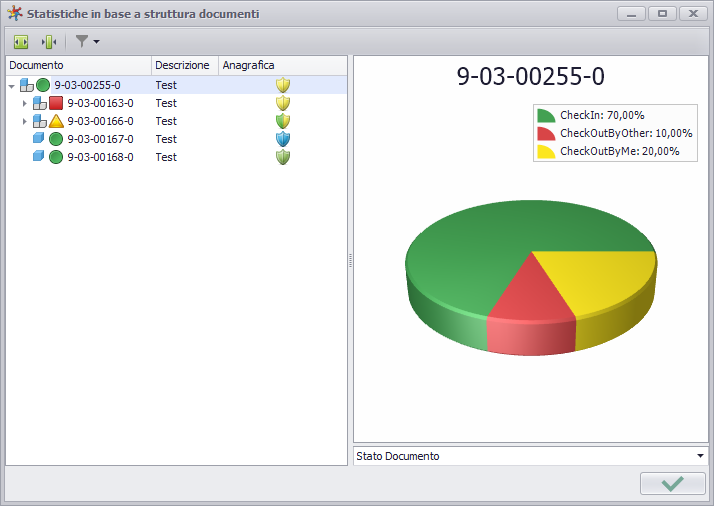This screenshot has width=714, height=506.
Task: Click the CheckIn green legend swatch
Action: [x=546, y=116]
